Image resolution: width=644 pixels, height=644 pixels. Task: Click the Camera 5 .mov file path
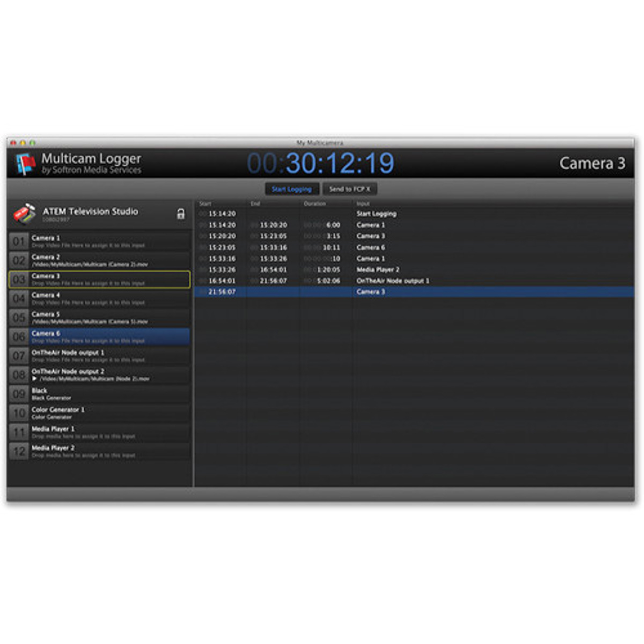(89, 322)
